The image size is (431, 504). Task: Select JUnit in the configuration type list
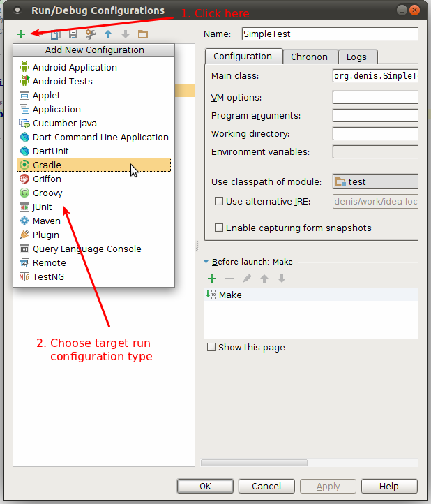[x=42, y=207]
